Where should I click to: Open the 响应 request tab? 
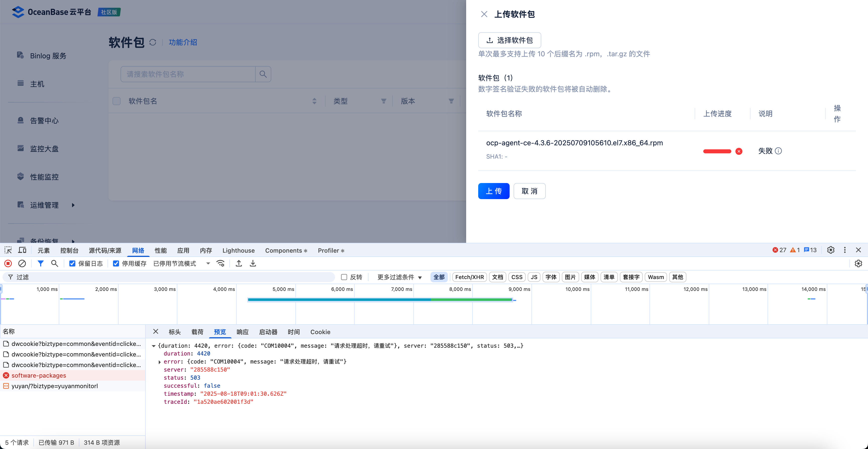tap(243, 332)
